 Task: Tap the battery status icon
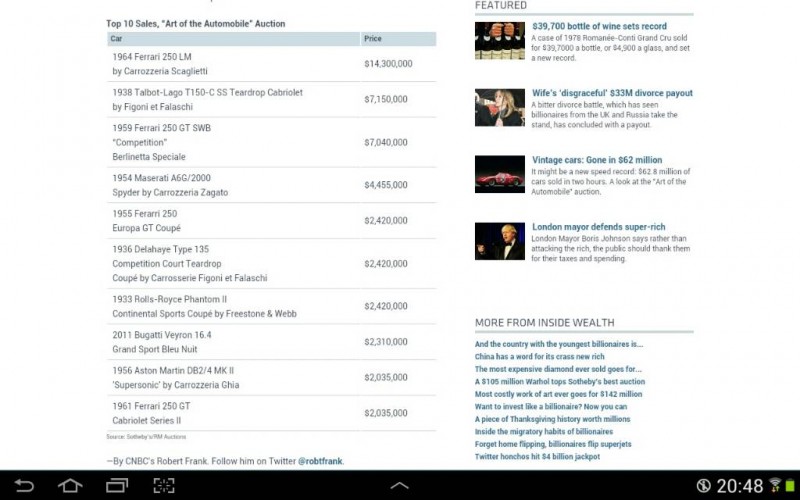pos(791,485)
